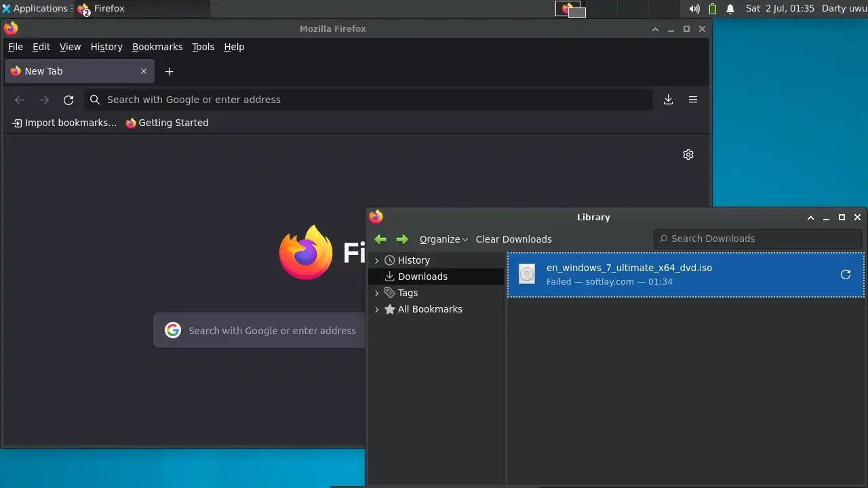Click the user name Darty in top panel

(844, 9)
